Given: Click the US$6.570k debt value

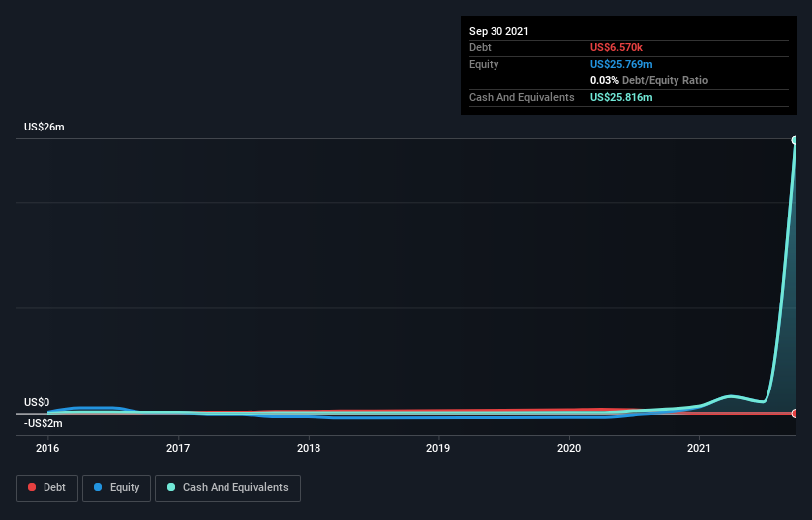Looking at the screenshot, I should [616, 47].
